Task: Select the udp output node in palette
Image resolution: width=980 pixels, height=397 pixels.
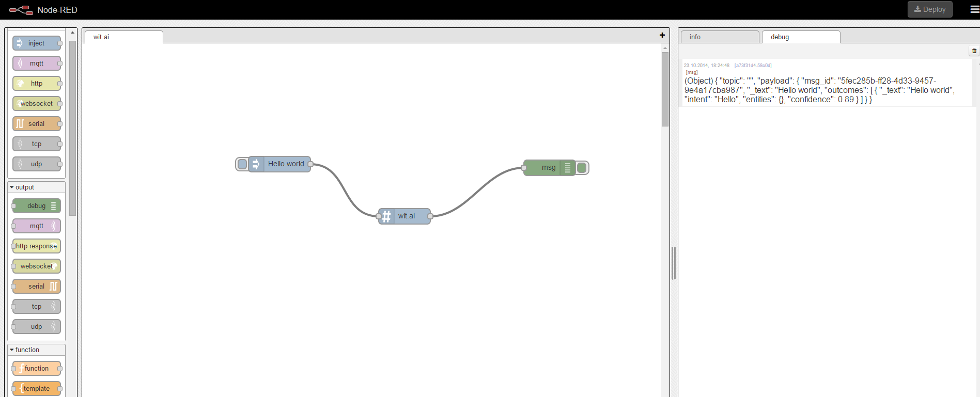Action: coord(36,327)
